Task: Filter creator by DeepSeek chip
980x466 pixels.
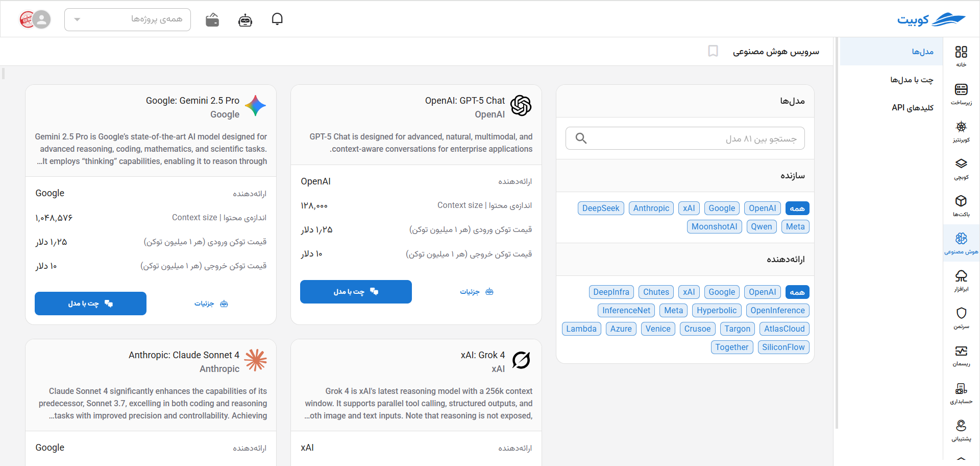Action: [x=601, y=208]
